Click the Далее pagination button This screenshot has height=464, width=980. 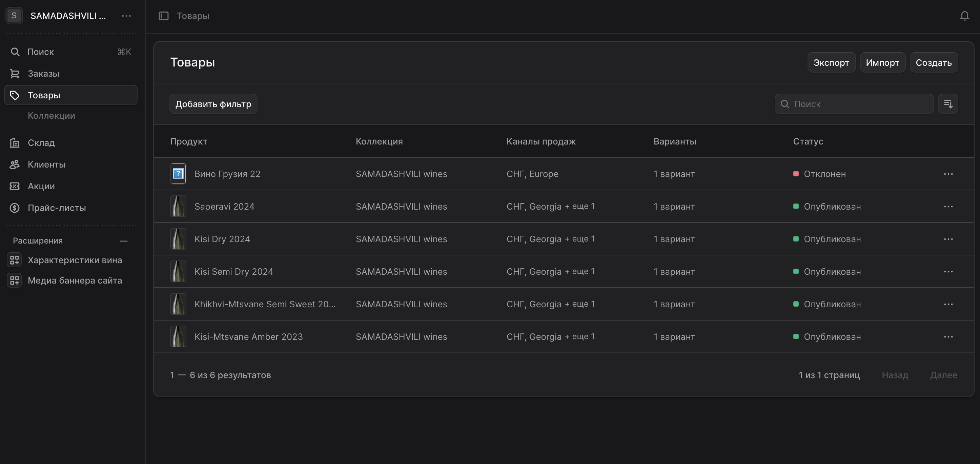tap(943, 375)
